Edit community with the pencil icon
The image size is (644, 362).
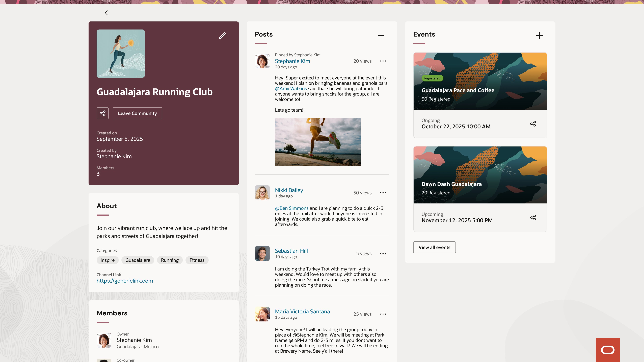click(223, 36)
